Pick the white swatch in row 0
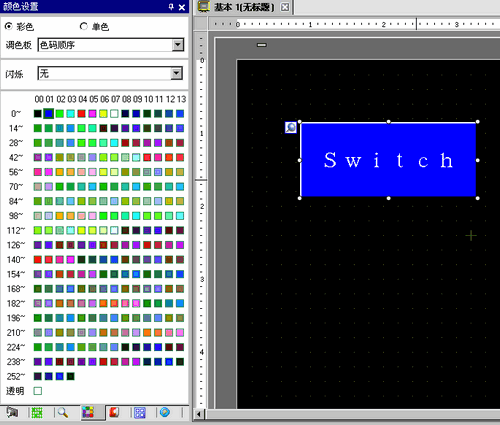The width and height of the screenshot is (500, 425). click(114, 114)
